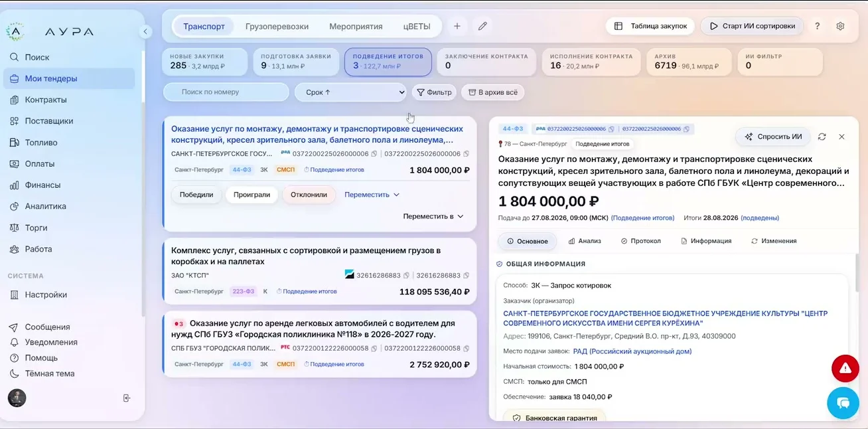Start ИИ сортировки
868x429 pixels.
point(752,26)
